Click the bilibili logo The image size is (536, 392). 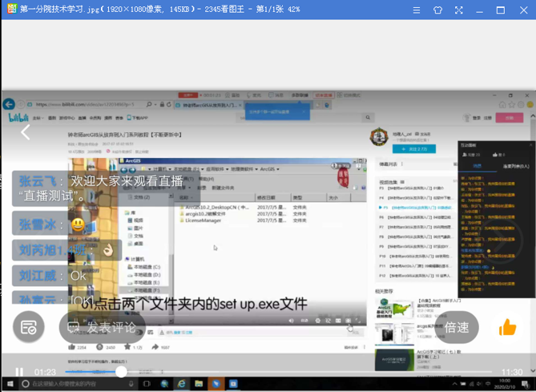(18, 118)
